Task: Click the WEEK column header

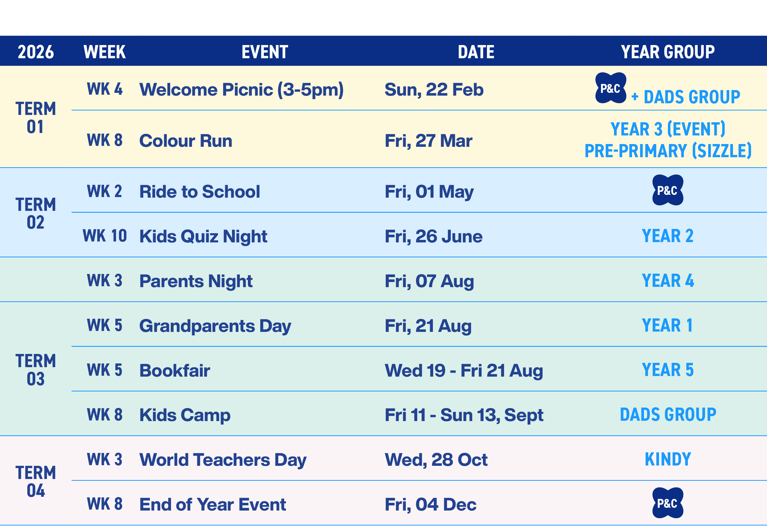Action: click(104, 52)
